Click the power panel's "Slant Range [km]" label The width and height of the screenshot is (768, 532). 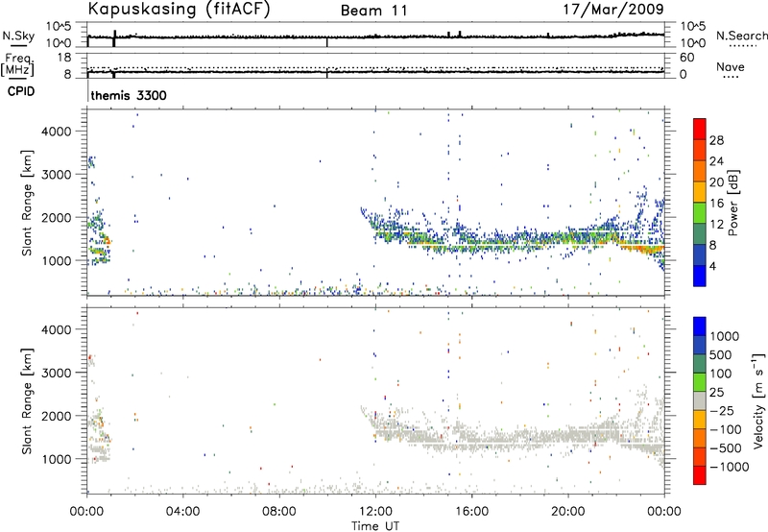coord(27,203)
